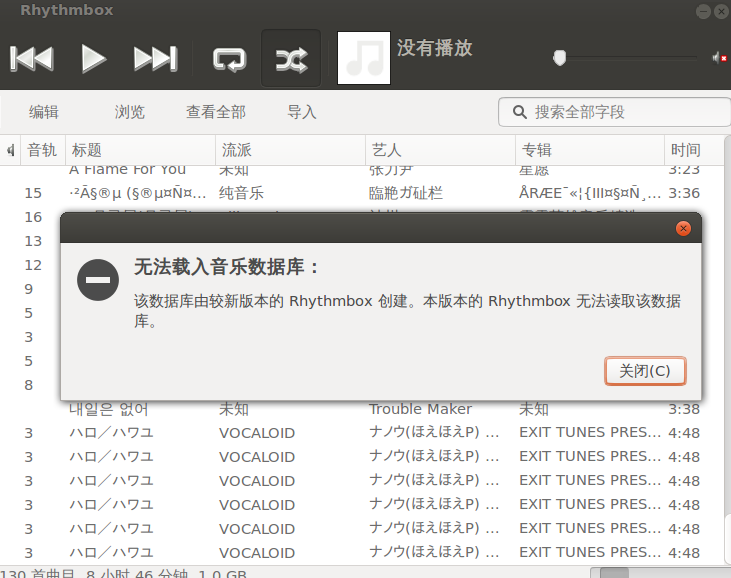Click the dialog's red close button
731x578 pixels.
point(683,228)
